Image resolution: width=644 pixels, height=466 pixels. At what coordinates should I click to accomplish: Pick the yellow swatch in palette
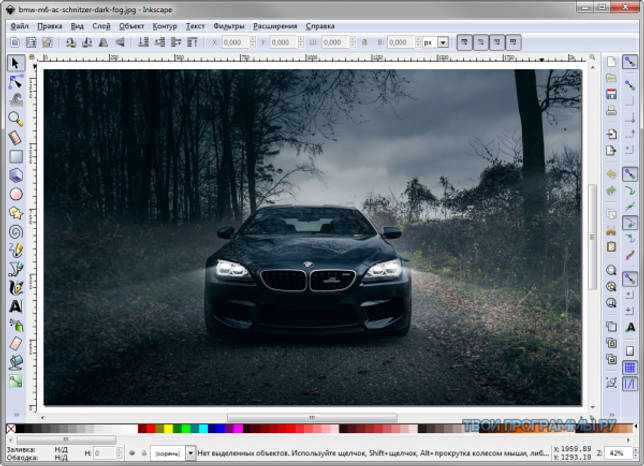pyautogui.click(x=168, y=429)
